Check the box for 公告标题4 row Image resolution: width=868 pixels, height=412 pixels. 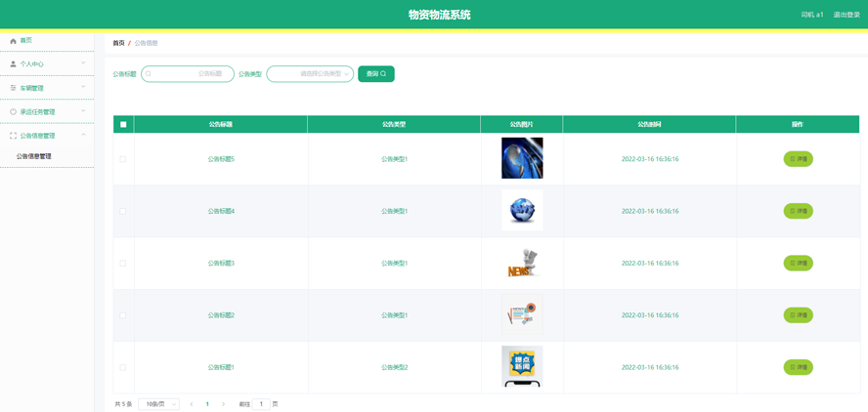[x=123, y=211]
